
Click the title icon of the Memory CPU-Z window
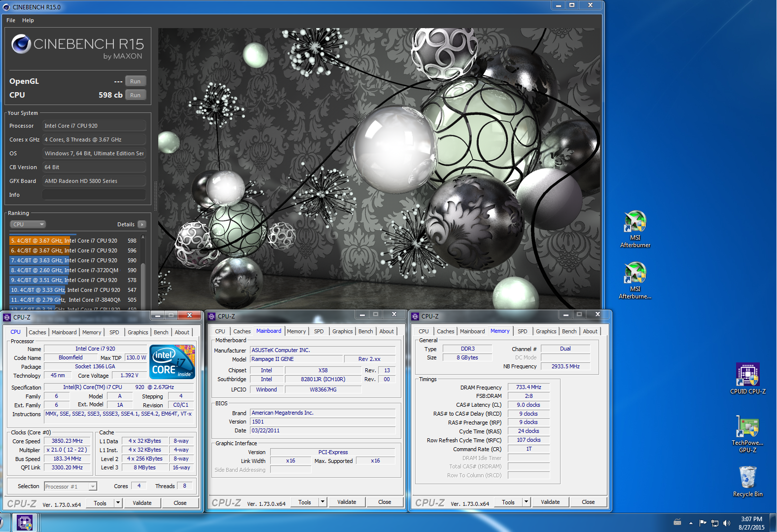pyautogui.click(x=415, y=316)
